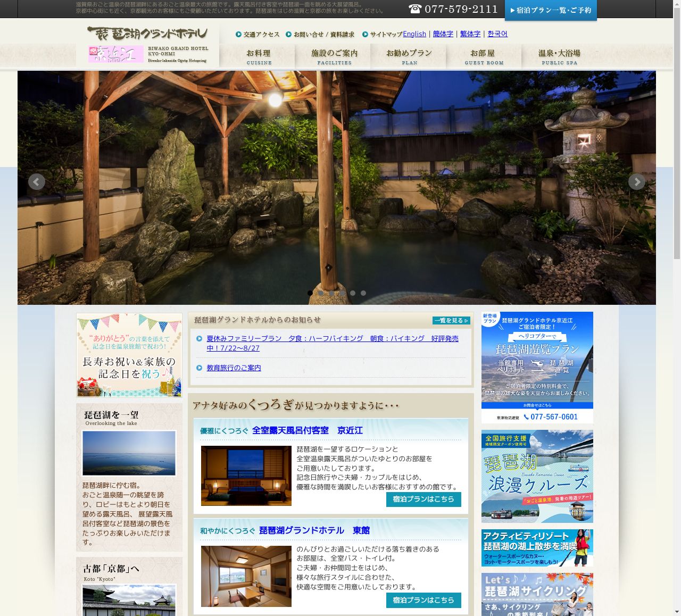This screenshot has height=616, width=681.
Task: Switch site language to English
Action: [414, 34]
